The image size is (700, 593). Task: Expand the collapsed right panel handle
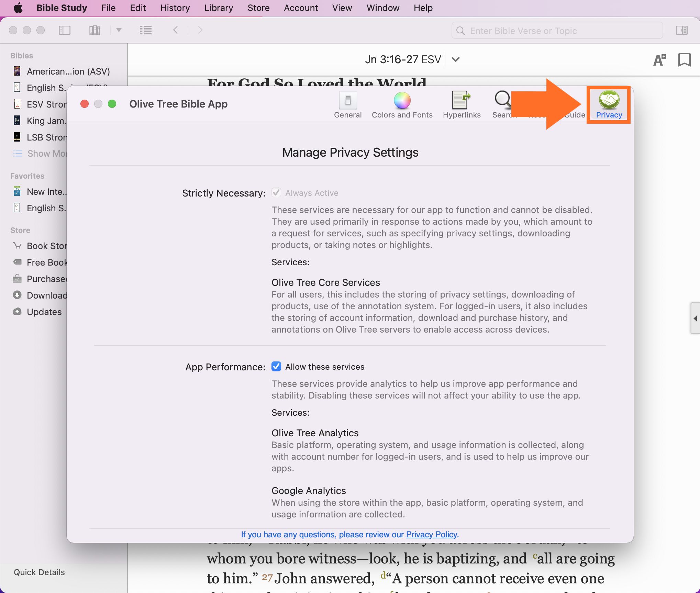pyautogui.click(x=695, y=318)
